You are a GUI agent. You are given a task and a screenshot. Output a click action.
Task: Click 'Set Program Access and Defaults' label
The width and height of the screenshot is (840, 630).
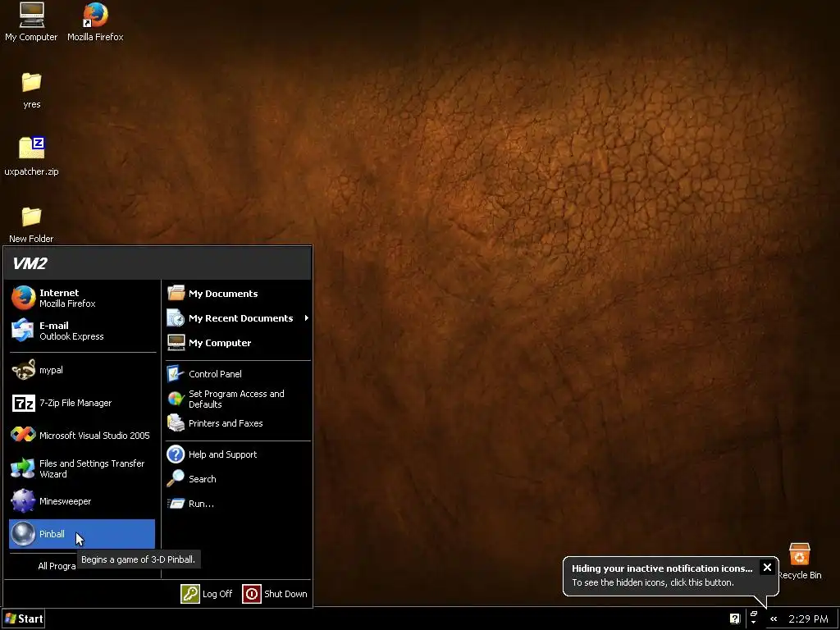click(237, 399)
